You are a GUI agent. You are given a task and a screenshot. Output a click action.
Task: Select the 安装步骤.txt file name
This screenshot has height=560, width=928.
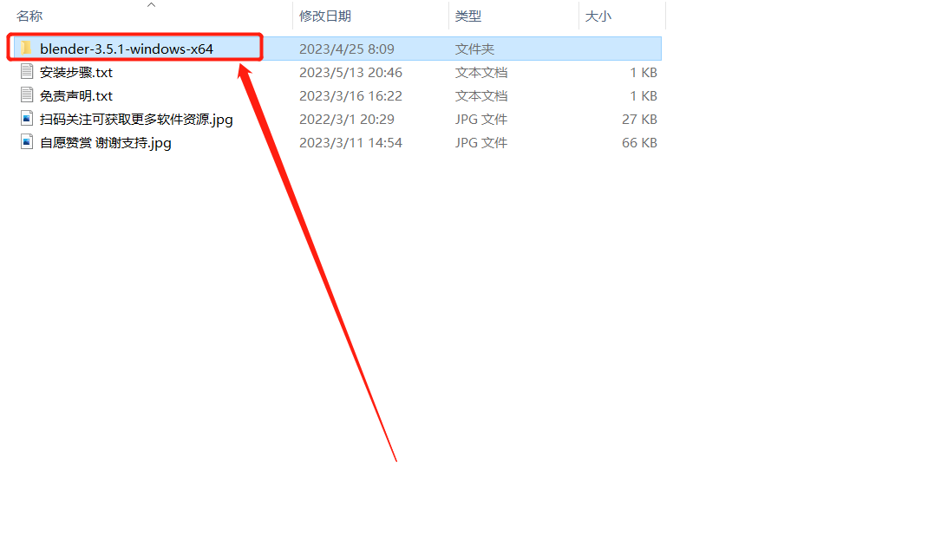(x=76, y=72)
